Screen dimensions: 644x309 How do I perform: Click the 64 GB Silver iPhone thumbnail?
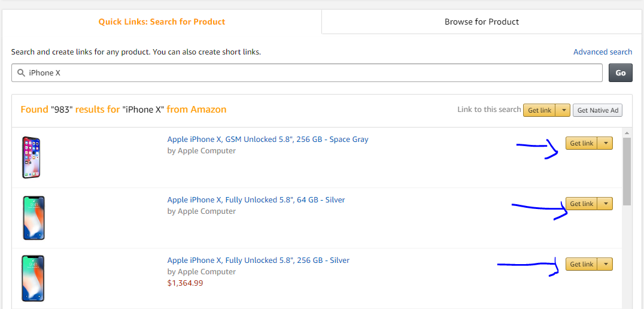point(33,218)
